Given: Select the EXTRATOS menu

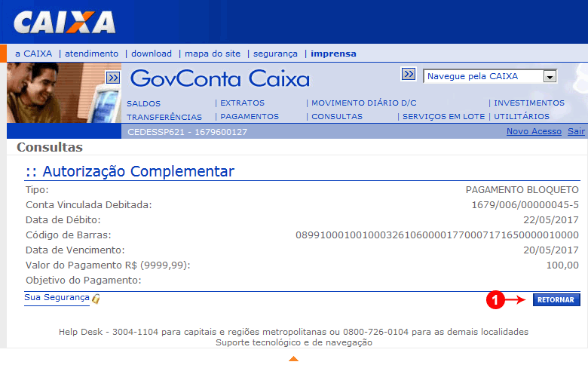Looking at the screenshot, I should [x=242, y=103].
